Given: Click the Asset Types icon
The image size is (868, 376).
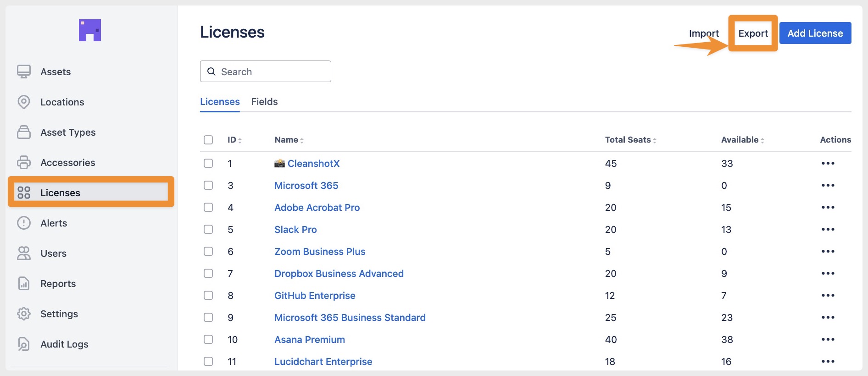Looking at the screenshot, I should coord(24,132).
